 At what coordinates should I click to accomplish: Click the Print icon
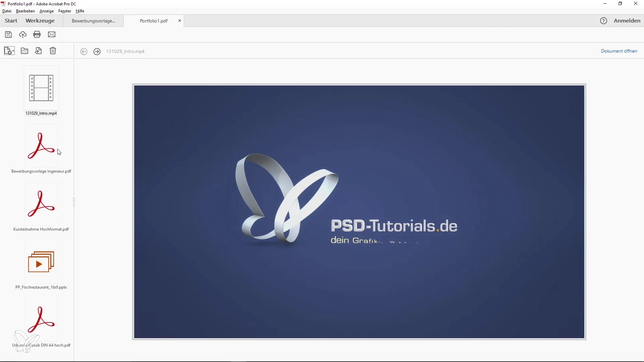click(37, 35)
